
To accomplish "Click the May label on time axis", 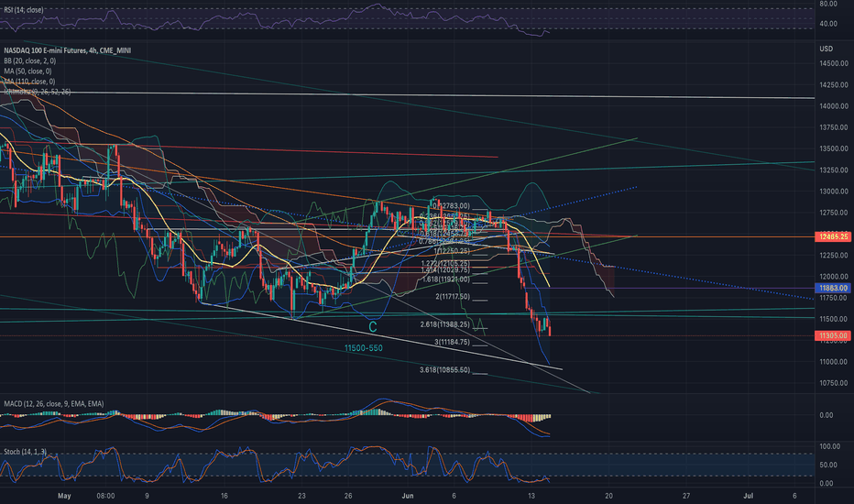I will (64, 496).
